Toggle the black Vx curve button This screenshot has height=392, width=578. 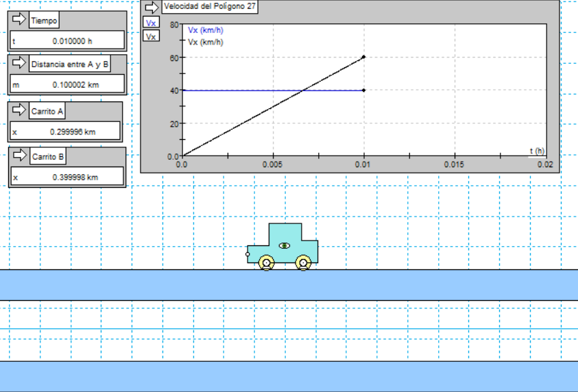pyautogui.click(x=152, y=35)
